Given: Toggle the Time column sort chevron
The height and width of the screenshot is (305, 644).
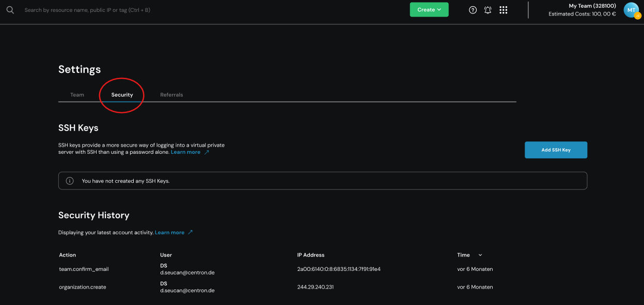Looking at the screenshot, I should coord(480,255).
